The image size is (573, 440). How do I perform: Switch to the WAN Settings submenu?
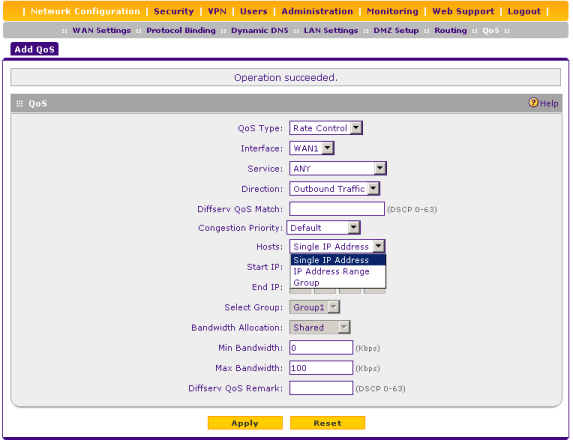tap(102, 31)
